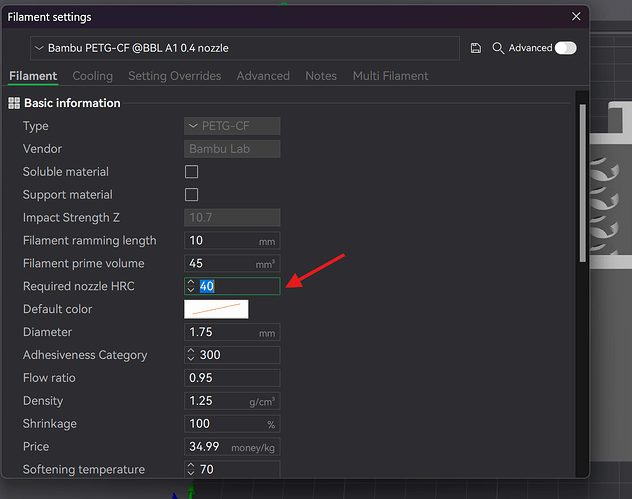Click the Density input field
Screen dimensions: 632x499
pos(232,401)
